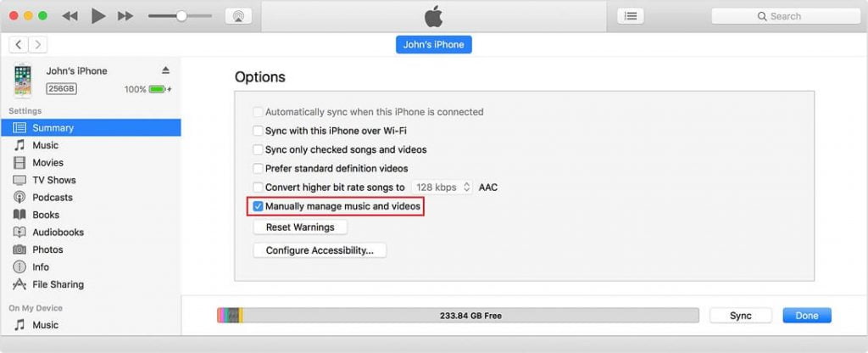
Task: Eject John's iPhone from the sidebar
Action: 166,70
